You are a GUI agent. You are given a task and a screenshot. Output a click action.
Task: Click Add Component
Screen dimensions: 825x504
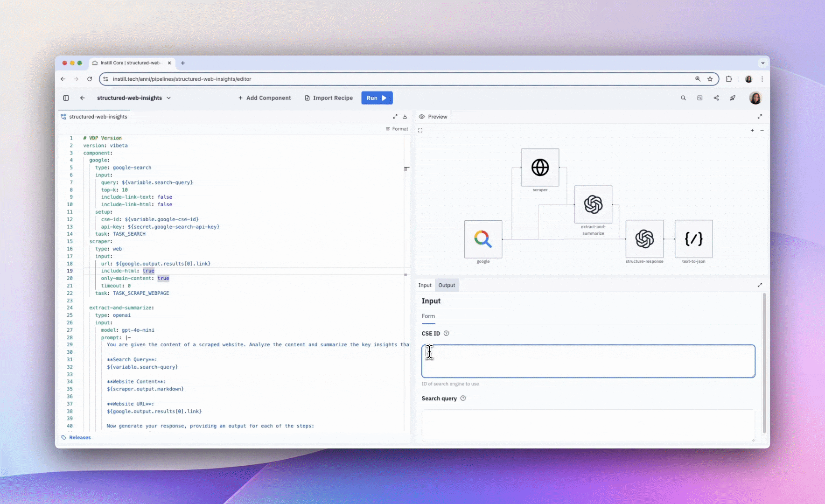click(265, 98)
